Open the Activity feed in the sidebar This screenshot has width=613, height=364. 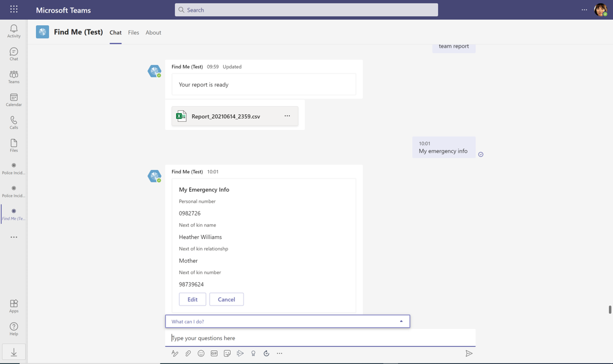click(14, 31)
